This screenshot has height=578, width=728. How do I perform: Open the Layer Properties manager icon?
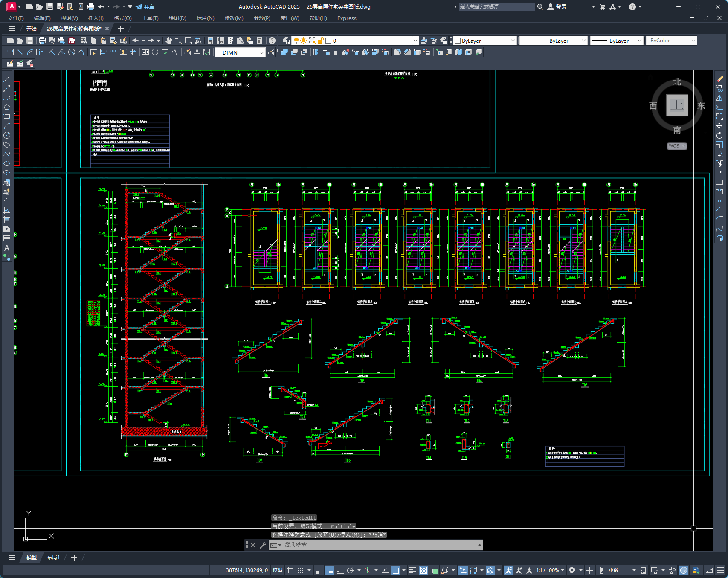[x=286, y=41]
